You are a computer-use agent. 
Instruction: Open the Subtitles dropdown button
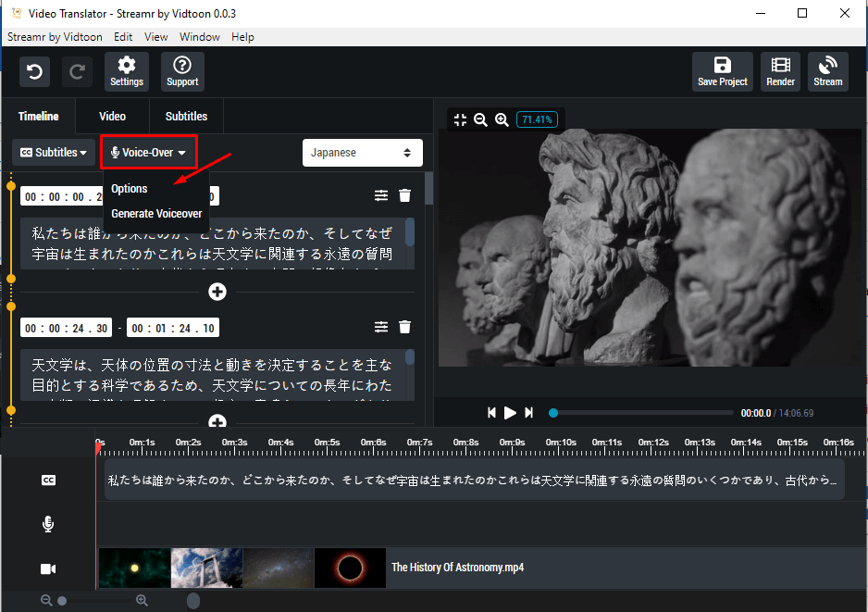pos(54,153)
